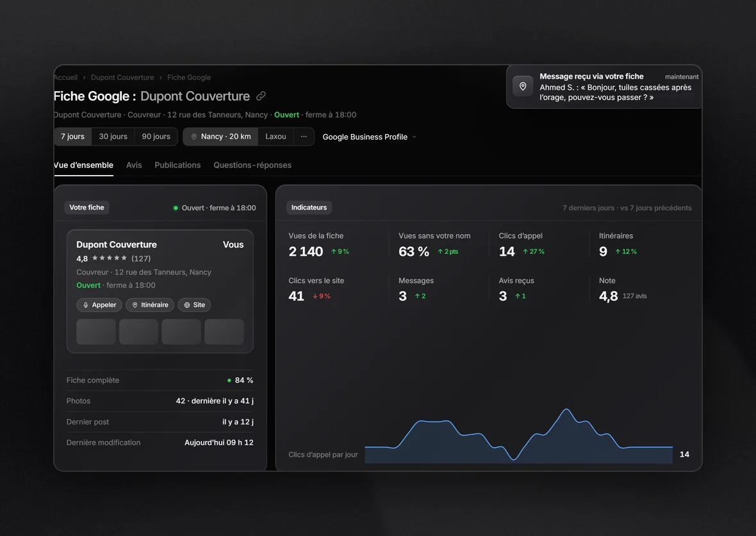Click the green Ouvert status in page header

click(286, 115)
